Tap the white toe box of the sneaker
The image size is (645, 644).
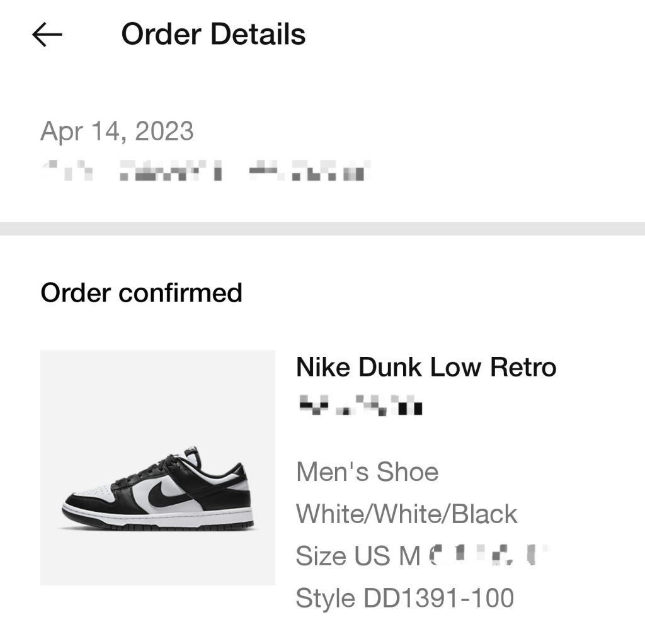[94, 492]
